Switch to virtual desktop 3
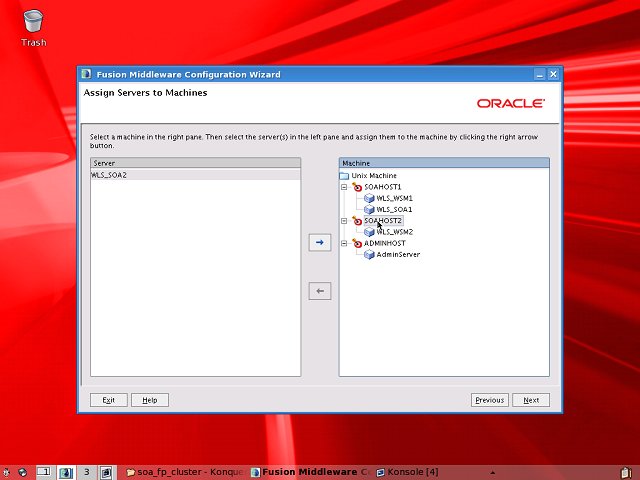Image resolution: width=640 pixels, height=480 pixels. click(x=87, y=472)
